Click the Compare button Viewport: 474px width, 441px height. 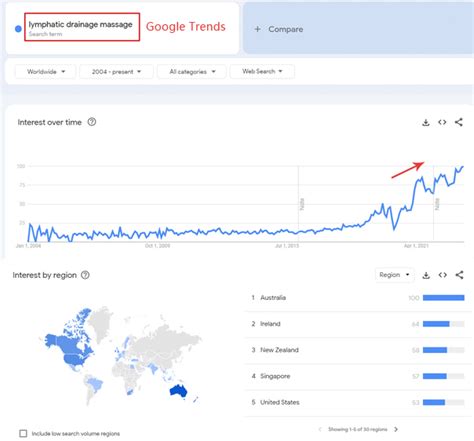pos(279,29)
